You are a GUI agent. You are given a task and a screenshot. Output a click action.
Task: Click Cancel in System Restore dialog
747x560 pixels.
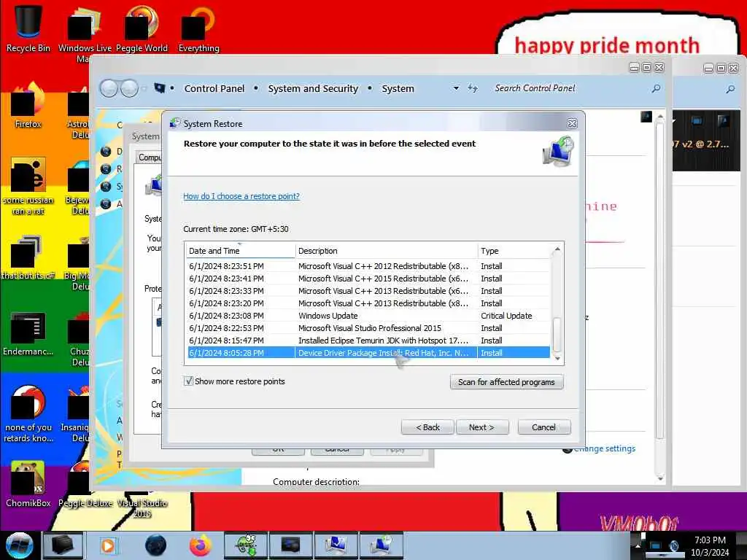pyautogui.click(x=544, y=427)
